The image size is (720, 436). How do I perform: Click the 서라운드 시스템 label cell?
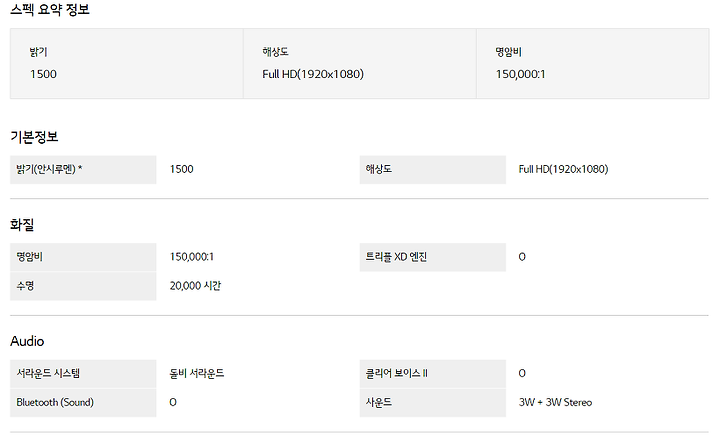tap(83, 374)
